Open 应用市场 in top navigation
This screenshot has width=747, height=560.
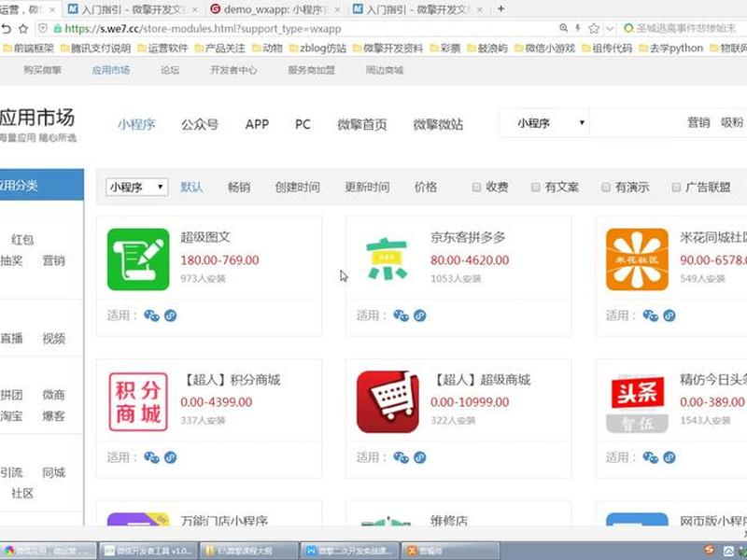coord(110,70)
